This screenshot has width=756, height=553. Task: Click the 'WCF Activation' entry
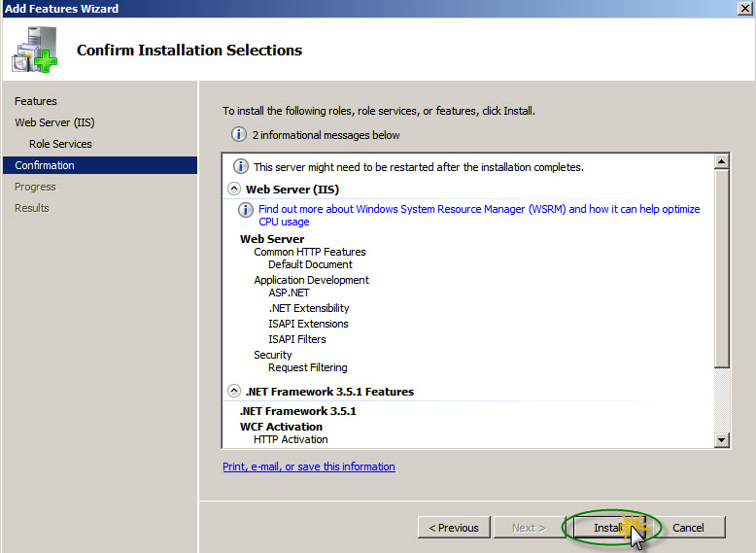[x=281, y=427]
